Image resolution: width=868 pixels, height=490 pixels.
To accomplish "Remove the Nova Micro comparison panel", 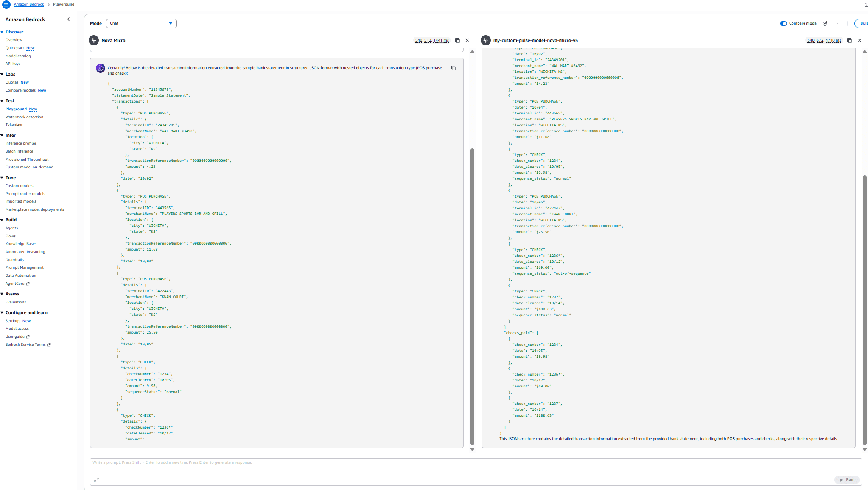I will point(467,41).
